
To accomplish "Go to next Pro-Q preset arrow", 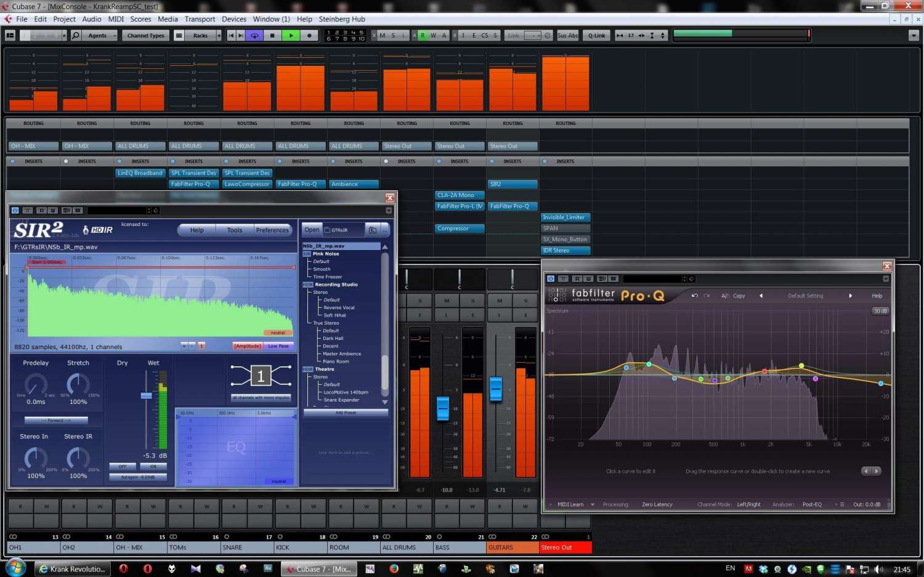I will [851, 296].
